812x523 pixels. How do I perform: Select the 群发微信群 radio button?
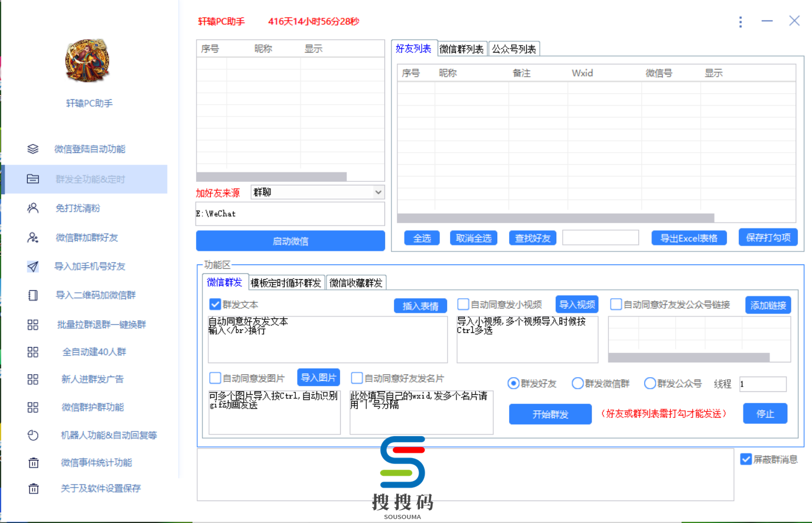(578, 384)
